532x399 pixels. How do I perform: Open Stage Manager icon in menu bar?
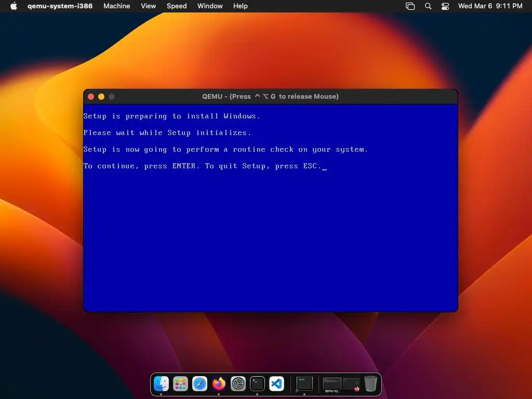[410, 6]
